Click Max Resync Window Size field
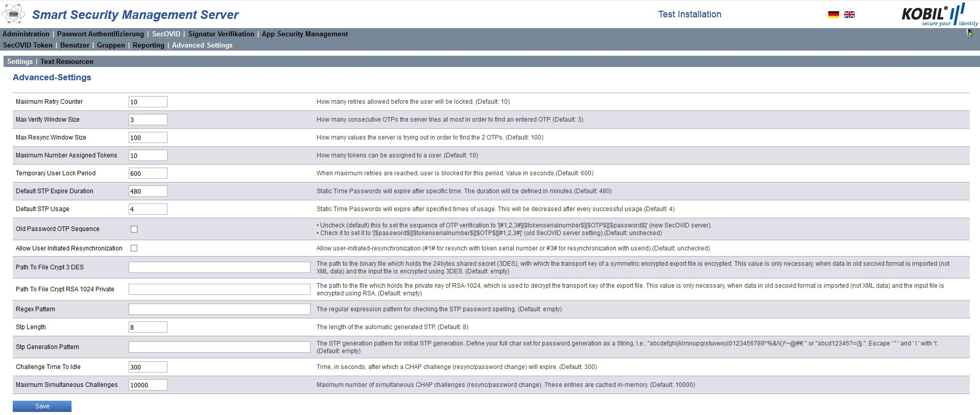Viewport: 980px width, 415px height. tap(148, 137)
